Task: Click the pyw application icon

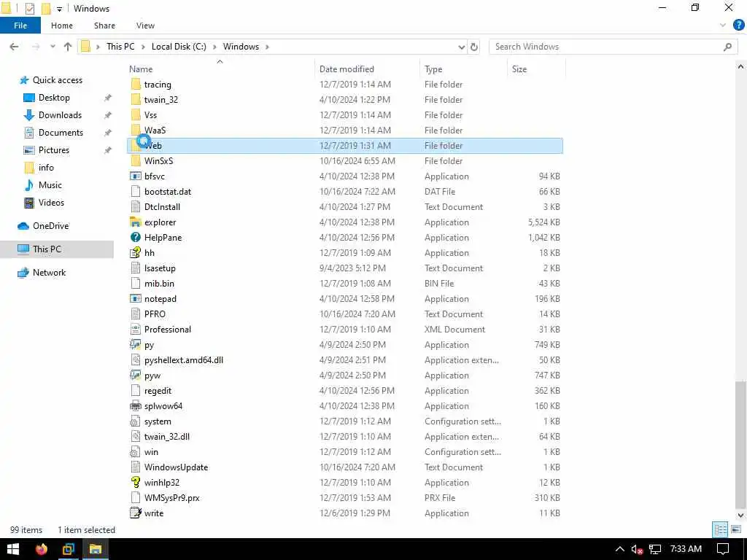Action: point(136,376)
